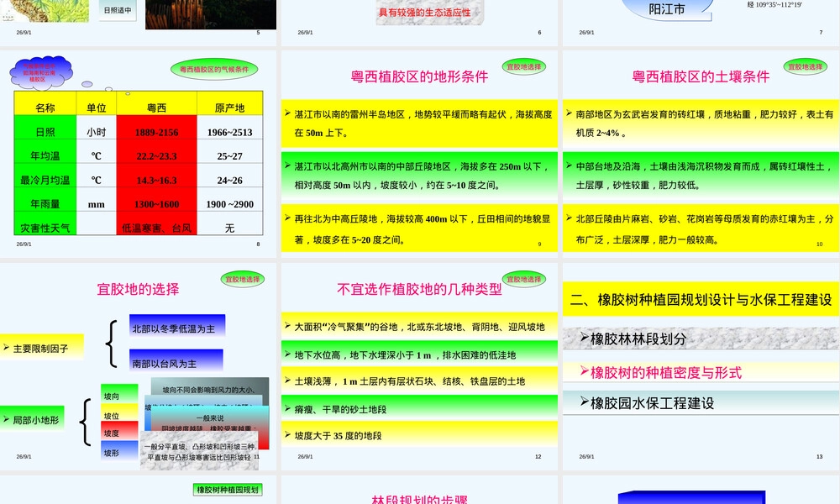
Task: Select the blue 北部以冬季低温为主 box
Action: (177, 326)
